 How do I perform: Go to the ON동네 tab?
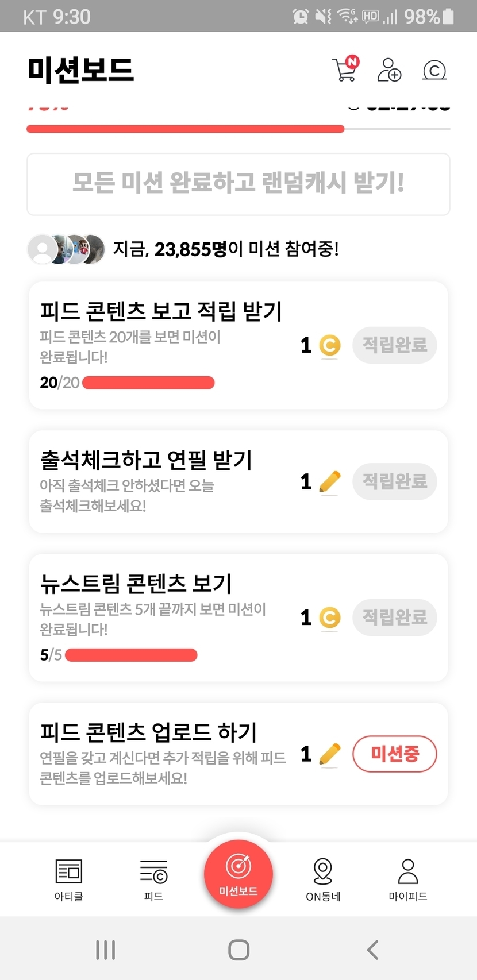[323, 879]
